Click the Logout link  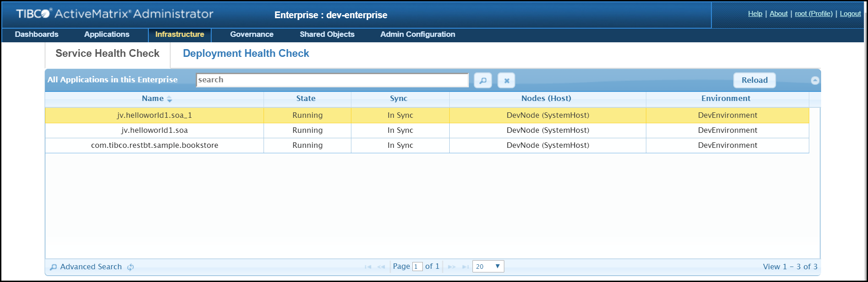click(x=850, y=14)
